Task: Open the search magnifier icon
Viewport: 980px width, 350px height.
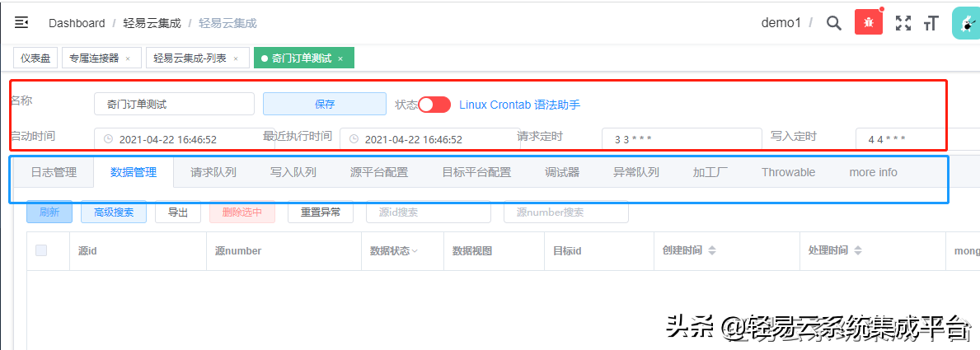Action: click(x=834, y=23)
